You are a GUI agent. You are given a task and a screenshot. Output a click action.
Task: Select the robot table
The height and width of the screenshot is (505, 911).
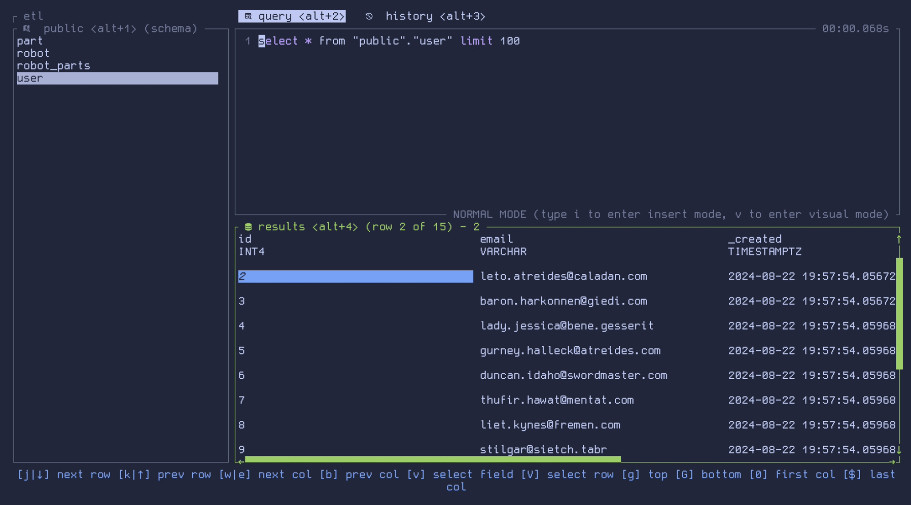click(x=117, y=53)
